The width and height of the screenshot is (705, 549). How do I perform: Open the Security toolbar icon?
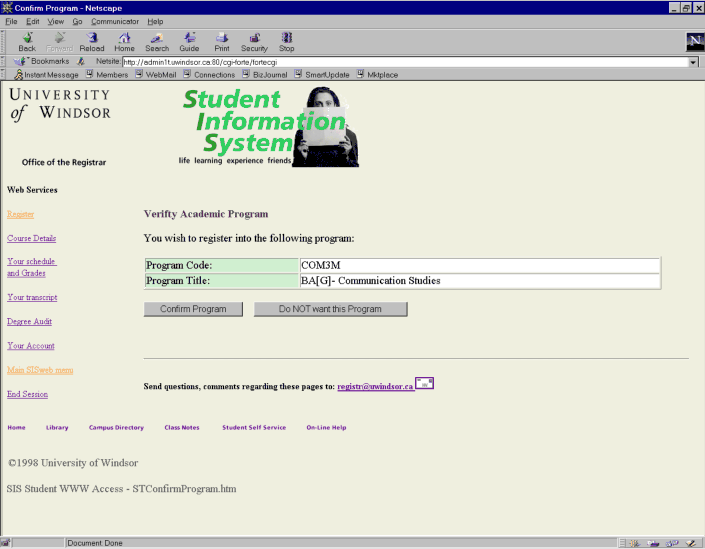click(254, 41)
